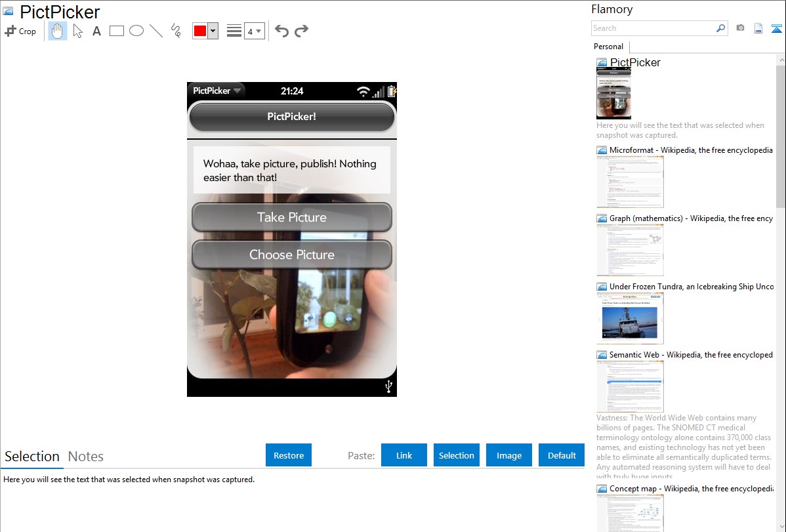The width and height of the screenshot is (786, 532).
Task: Select the rectangle shape tool
Action: coord(116,31)
